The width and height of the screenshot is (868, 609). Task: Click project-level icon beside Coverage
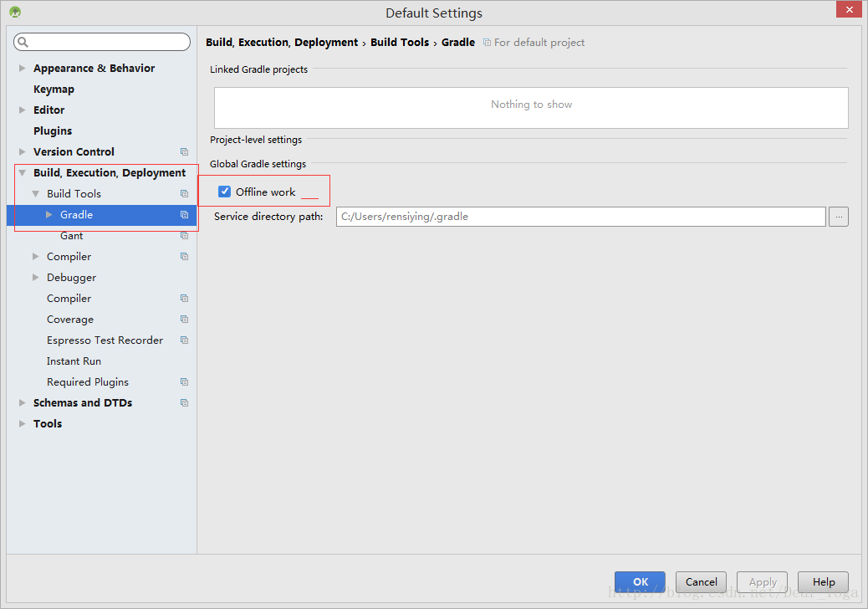[x=184, y=320]
